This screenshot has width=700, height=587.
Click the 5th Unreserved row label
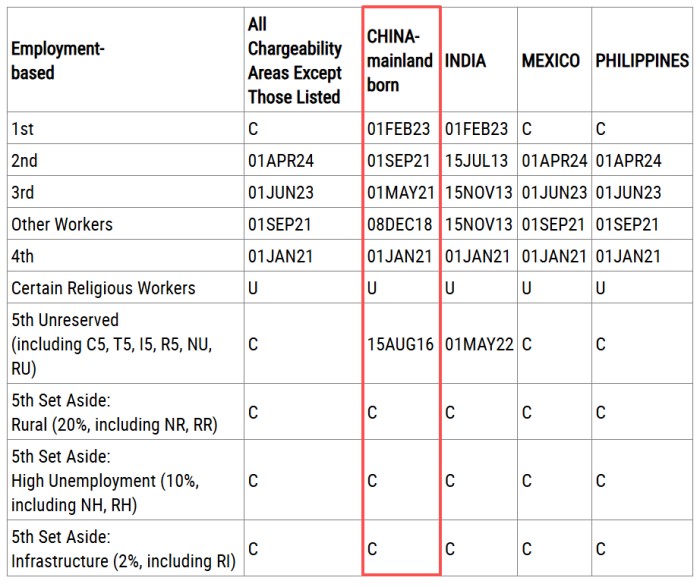tap(110, 344)
